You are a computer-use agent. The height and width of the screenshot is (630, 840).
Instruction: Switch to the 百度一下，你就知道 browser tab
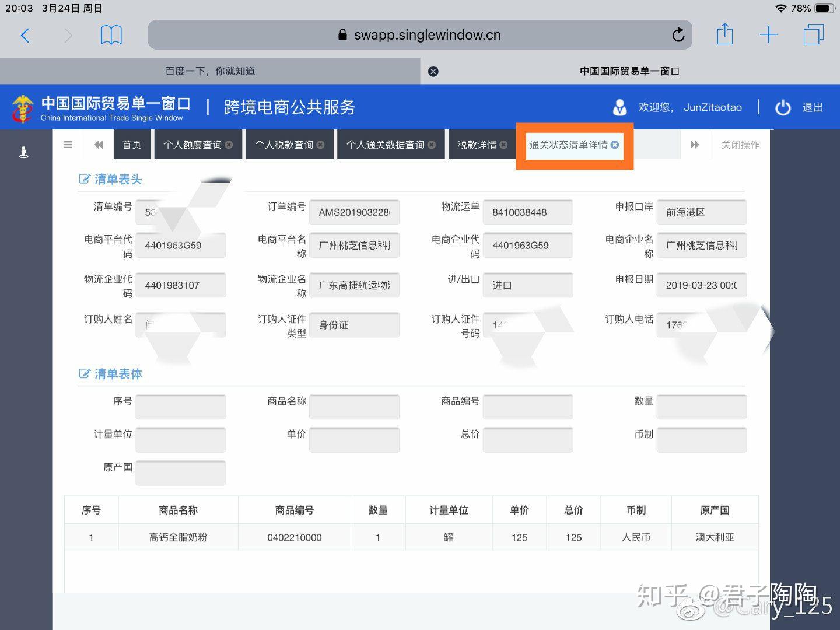click(x=210, y=71)
